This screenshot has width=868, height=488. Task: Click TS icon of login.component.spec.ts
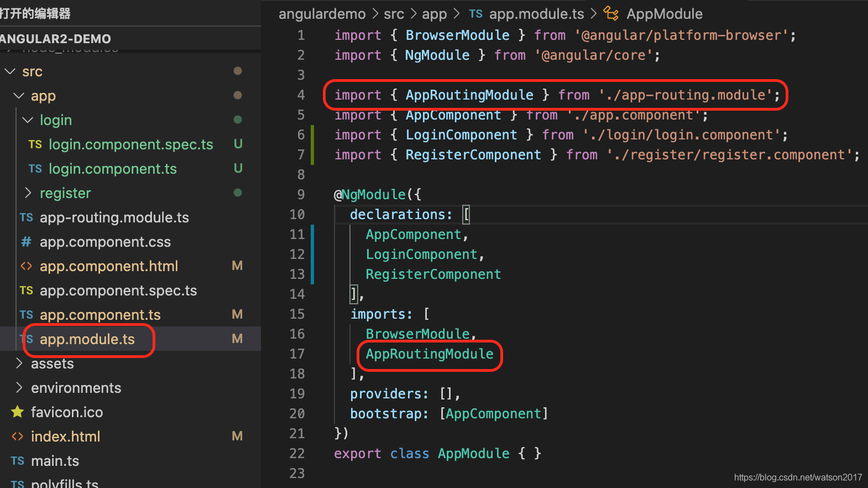35,144
